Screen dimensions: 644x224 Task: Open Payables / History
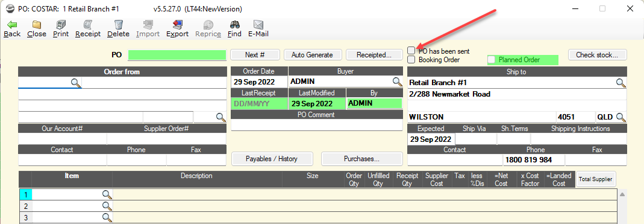[272, 159]
